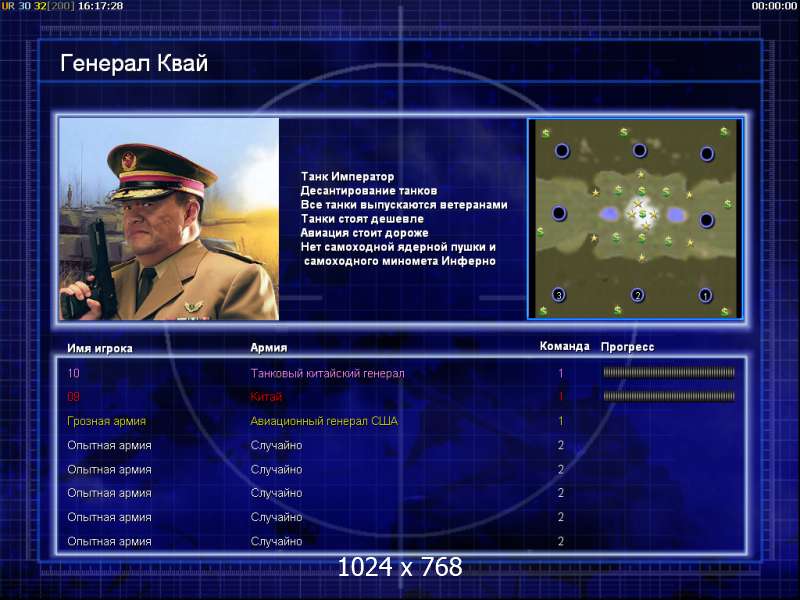Select player name "10"
800x600 pixels.
point(73,373)
